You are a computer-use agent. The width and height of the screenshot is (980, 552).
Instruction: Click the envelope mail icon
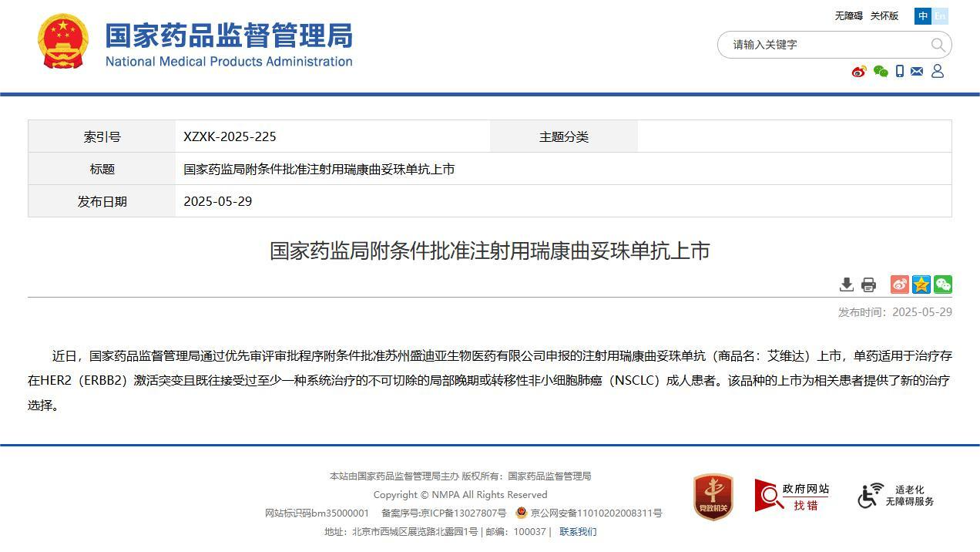tap(917, 71)
